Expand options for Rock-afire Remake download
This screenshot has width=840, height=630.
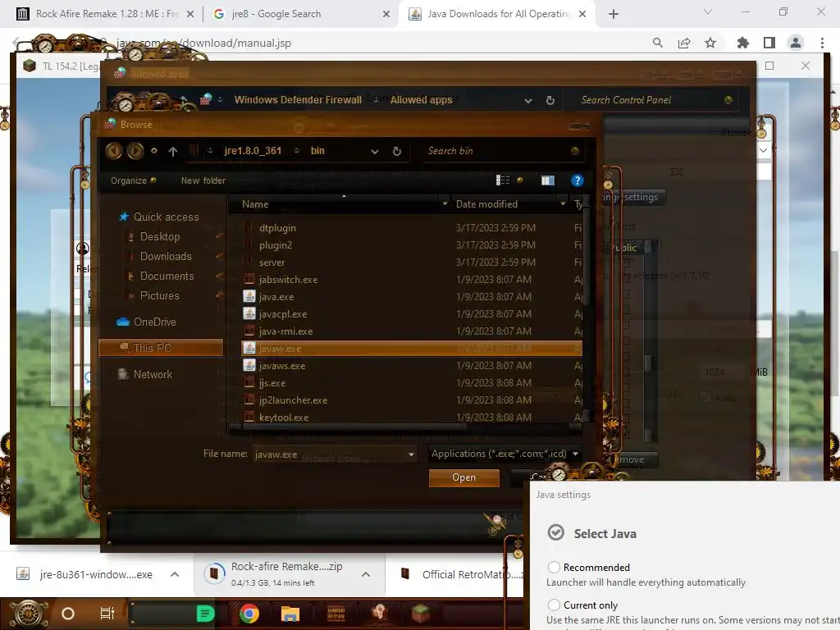click(366, 574)
